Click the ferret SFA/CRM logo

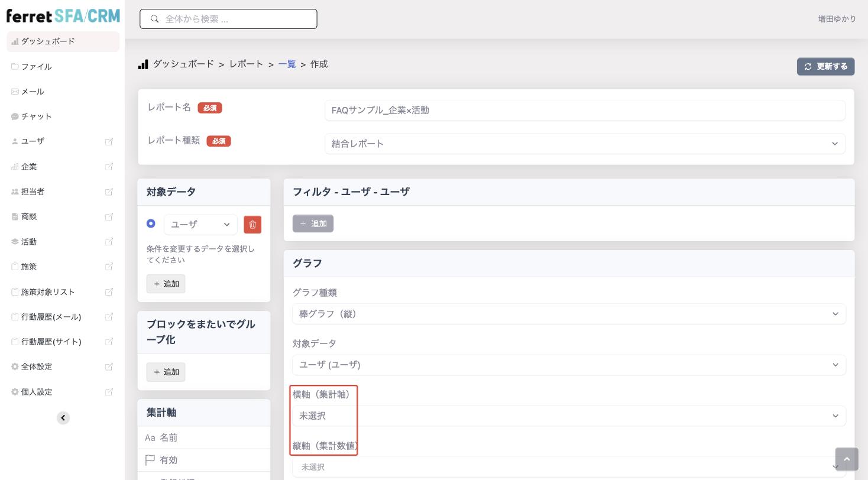(63, 16)
